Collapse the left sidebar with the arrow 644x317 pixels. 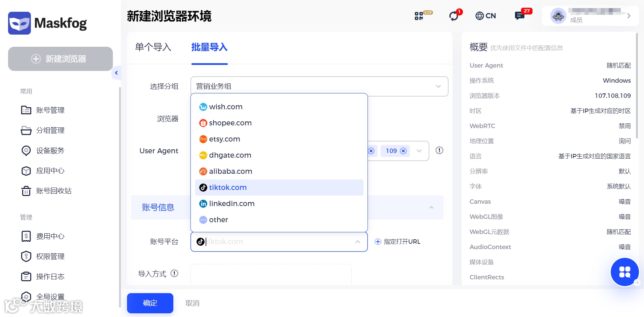click(x=116, y=73)
